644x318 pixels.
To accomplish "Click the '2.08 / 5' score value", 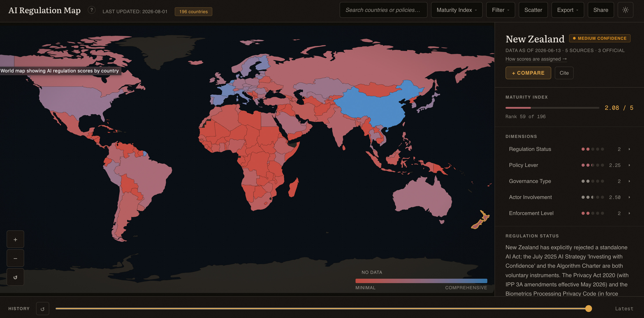I will click(x=619, y=108).
